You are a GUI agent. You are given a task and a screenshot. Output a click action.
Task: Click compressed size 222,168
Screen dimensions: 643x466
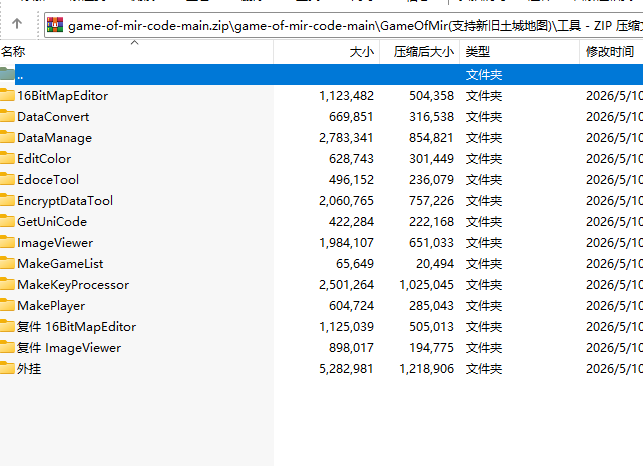[431, 222]
